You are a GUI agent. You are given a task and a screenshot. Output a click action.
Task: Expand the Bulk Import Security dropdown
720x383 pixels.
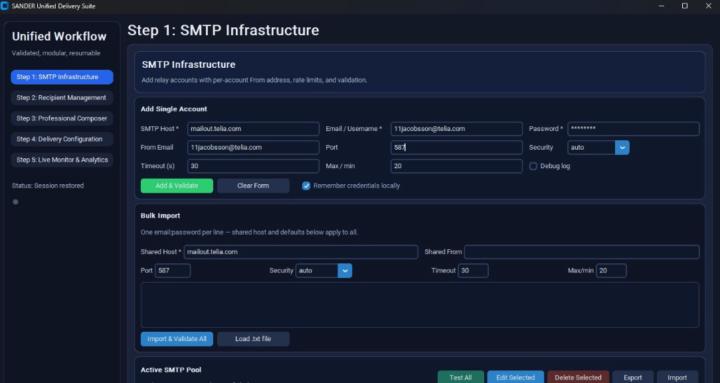(x=324, y=271)
